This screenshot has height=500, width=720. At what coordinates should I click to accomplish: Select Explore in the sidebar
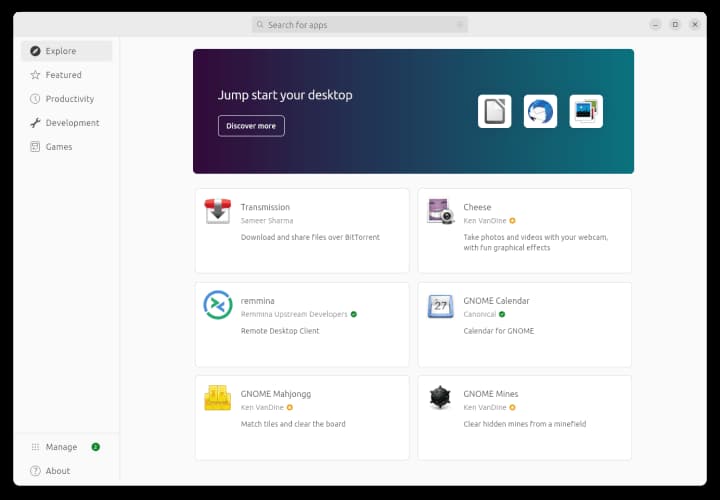(x=60, y=51)
